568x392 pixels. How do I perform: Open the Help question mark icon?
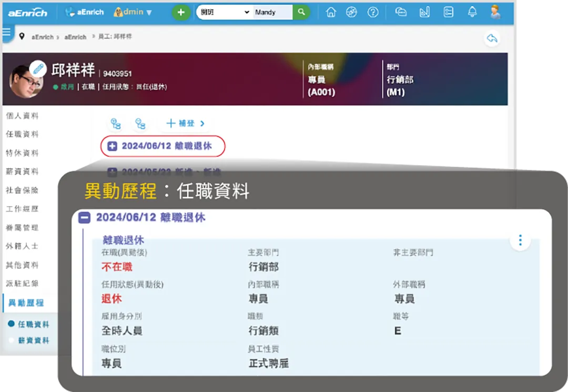coord(373,12)
